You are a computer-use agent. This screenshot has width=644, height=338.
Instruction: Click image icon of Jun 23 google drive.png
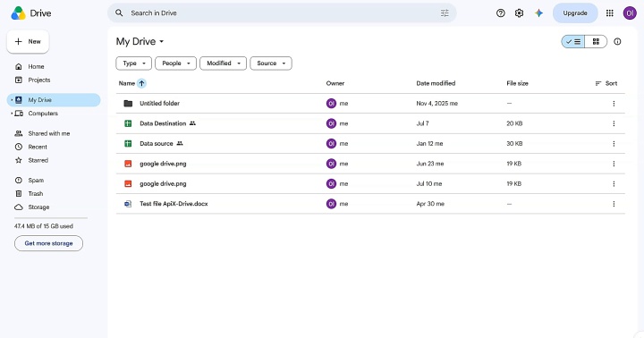(128, 164)
